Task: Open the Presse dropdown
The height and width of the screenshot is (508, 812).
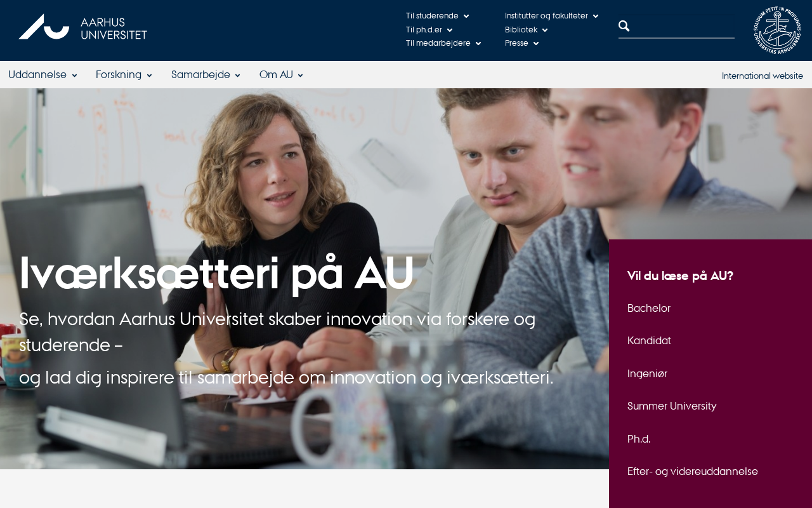Action: [x=521, y=43]
